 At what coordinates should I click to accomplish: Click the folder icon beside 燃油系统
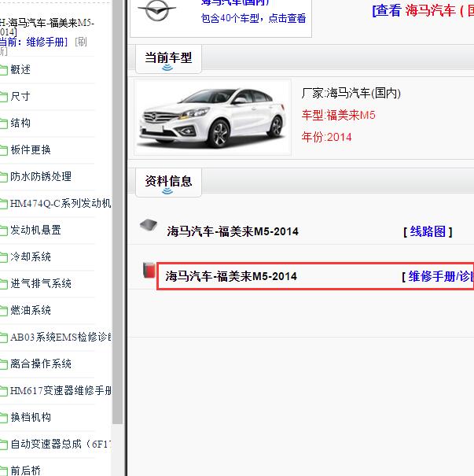point(4,311)
